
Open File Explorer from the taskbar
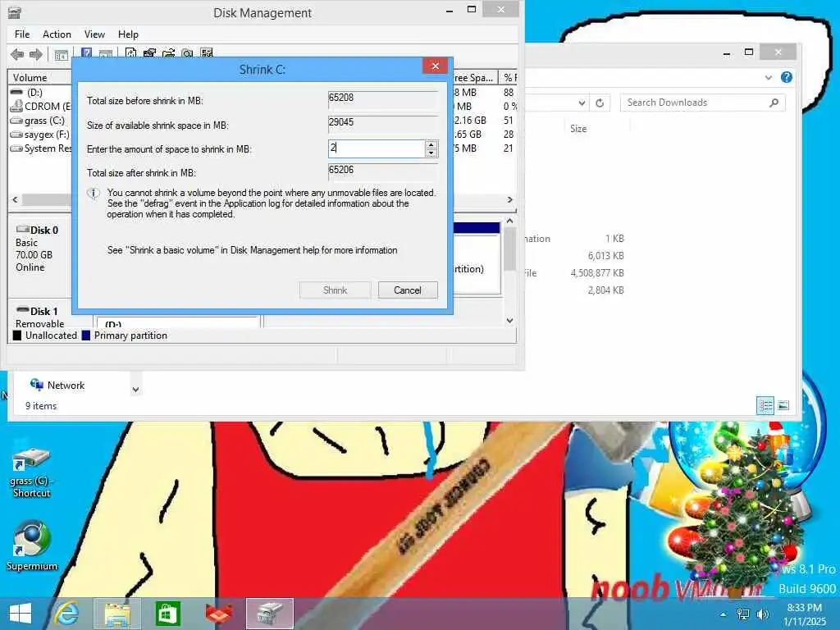click(117, 614)
